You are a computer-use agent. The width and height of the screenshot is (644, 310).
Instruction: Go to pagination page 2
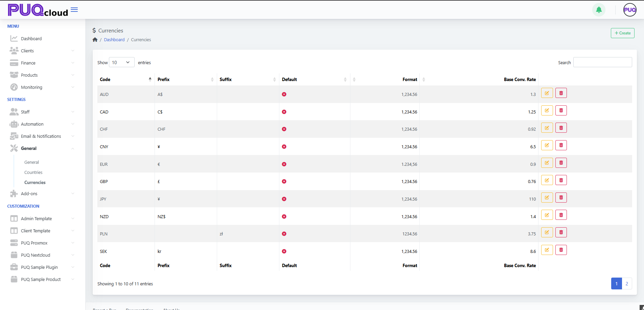tap(627, 284)
